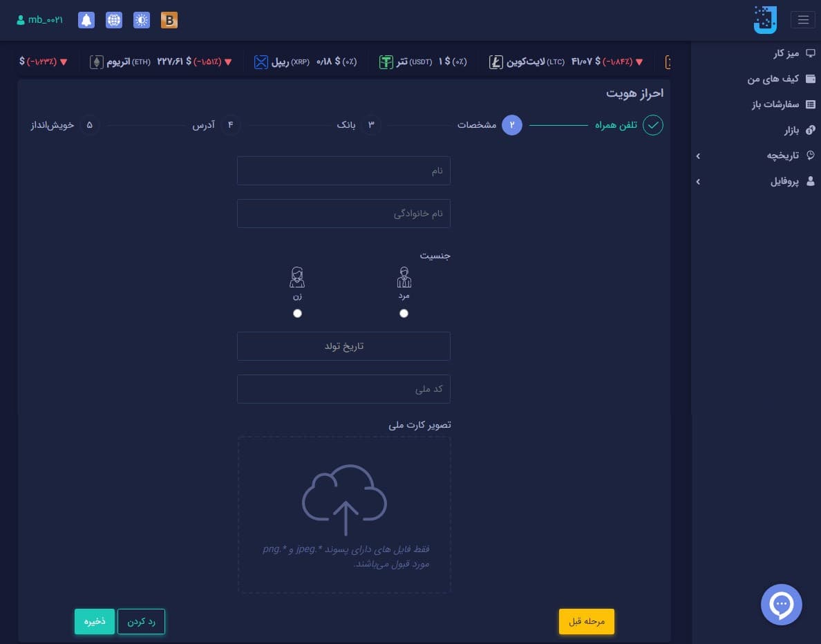Click the نام خانوادگی last name field
Viewport: 821px width, 644px height.
coord(343,214)
